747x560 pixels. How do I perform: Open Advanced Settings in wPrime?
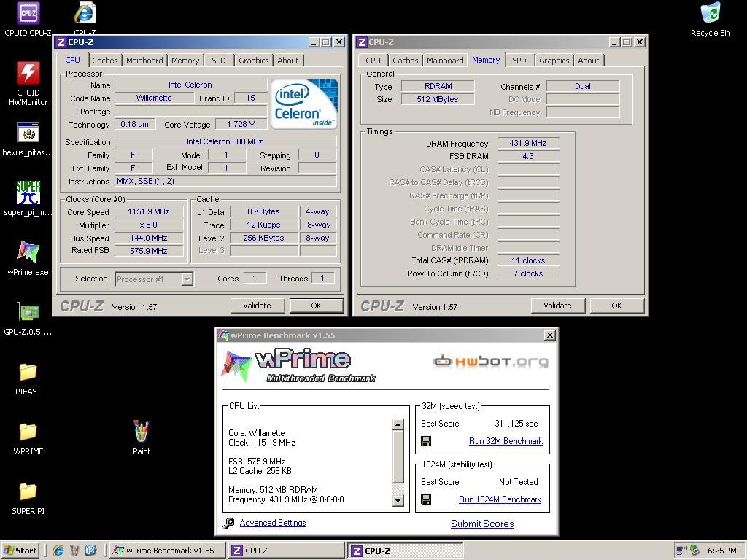pyautogui.click(x=273, y=523)
